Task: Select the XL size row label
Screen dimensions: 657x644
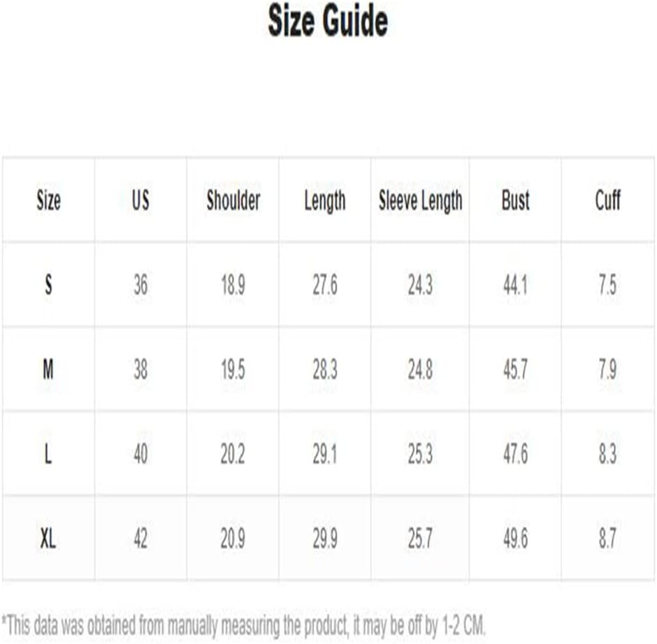Action: pyautogui.click(x=48, y=539)
